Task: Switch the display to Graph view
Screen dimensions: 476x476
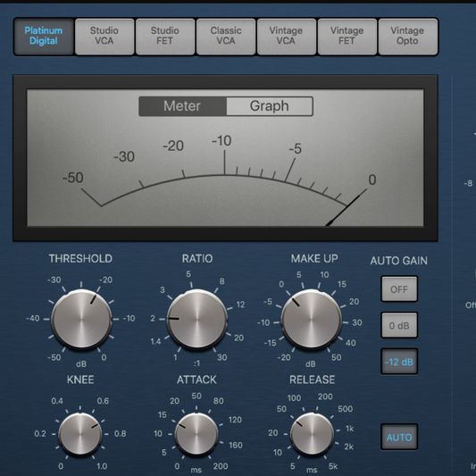Action: [270, 106]
